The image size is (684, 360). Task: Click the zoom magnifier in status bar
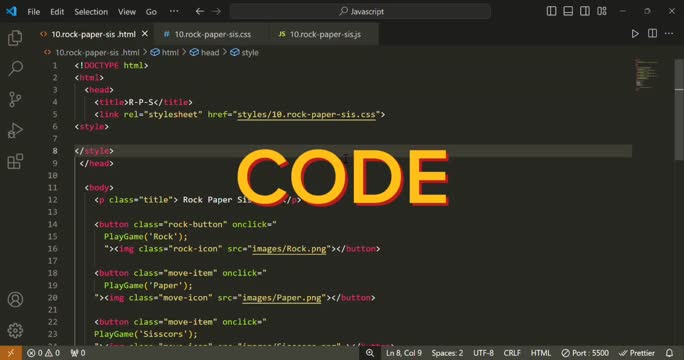point(370,353)
